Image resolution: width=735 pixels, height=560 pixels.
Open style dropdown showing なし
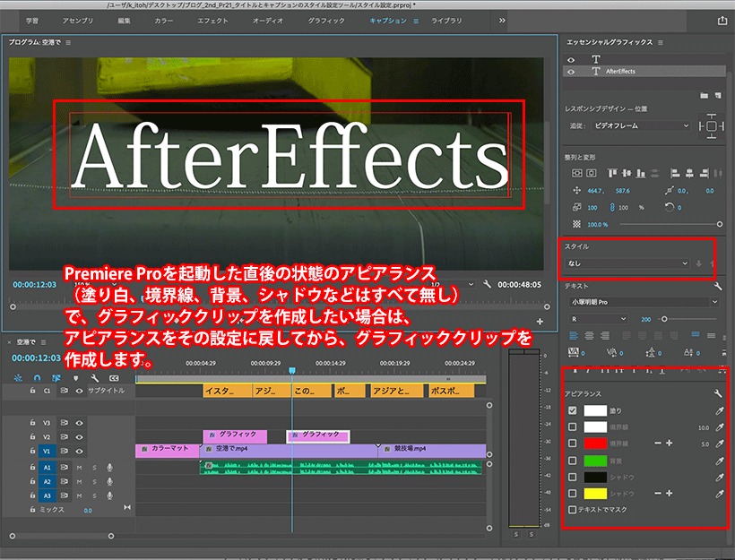coord(628,263)
